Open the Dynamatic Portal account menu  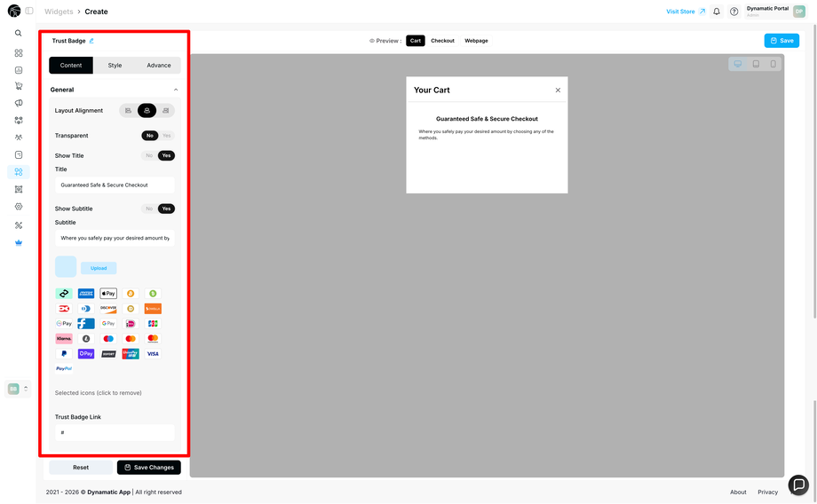click(776, 12)
